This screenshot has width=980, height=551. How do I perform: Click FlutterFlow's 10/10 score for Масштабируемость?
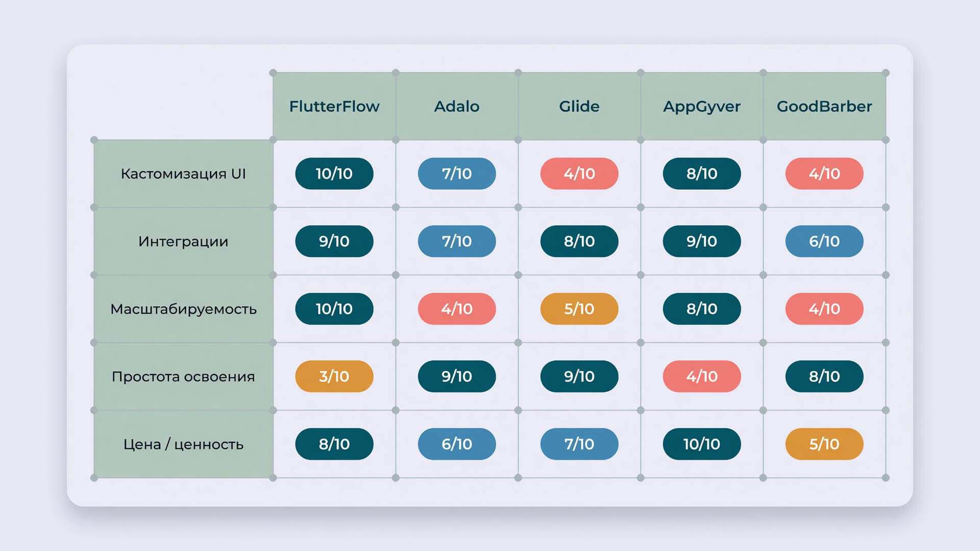click(334, 309)
